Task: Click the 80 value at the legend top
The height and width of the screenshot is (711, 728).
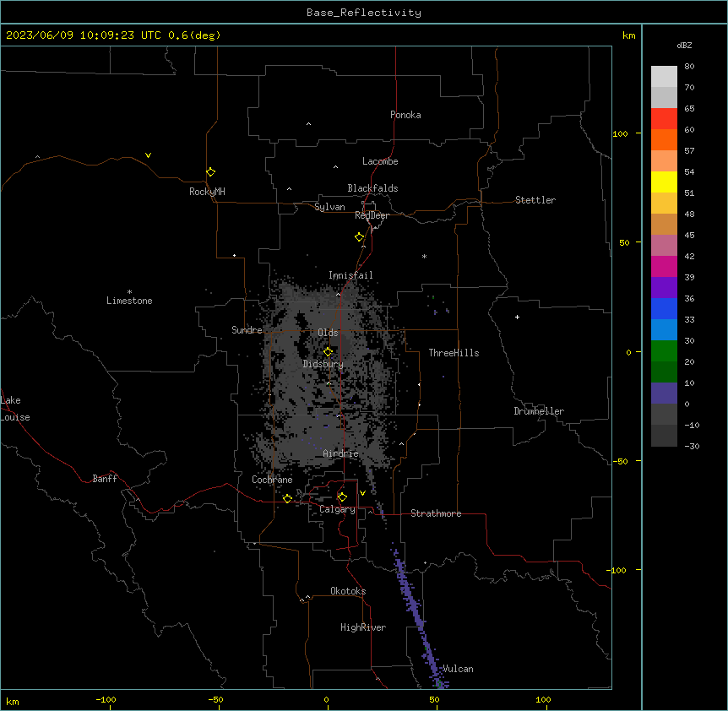Action: (689, 67)
